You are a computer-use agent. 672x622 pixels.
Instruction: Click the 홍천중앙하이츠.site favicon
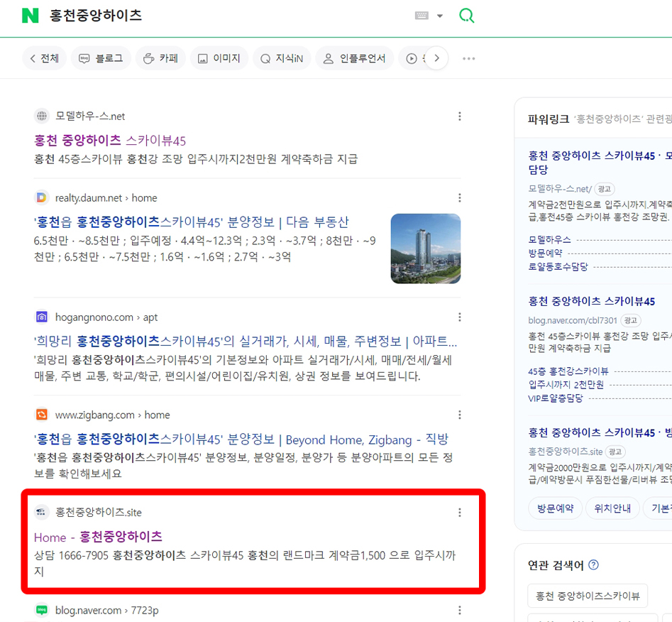pos(42,512)
